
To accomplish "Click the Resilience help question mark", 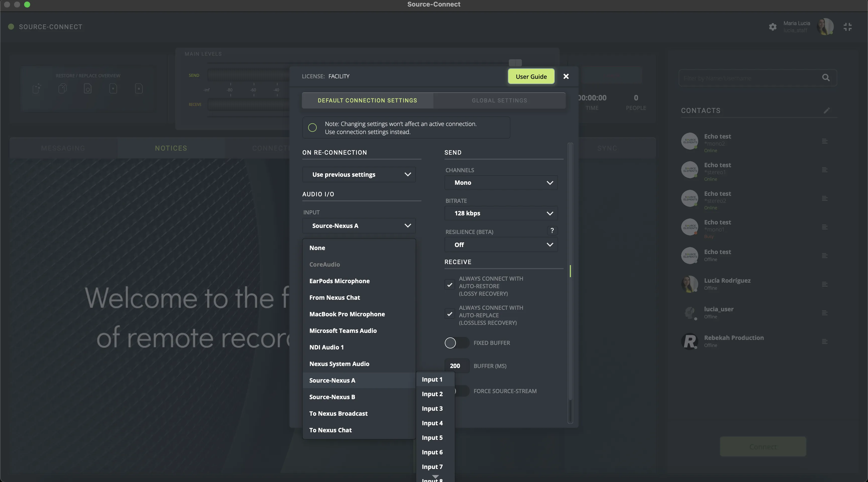I will [552, 231].
